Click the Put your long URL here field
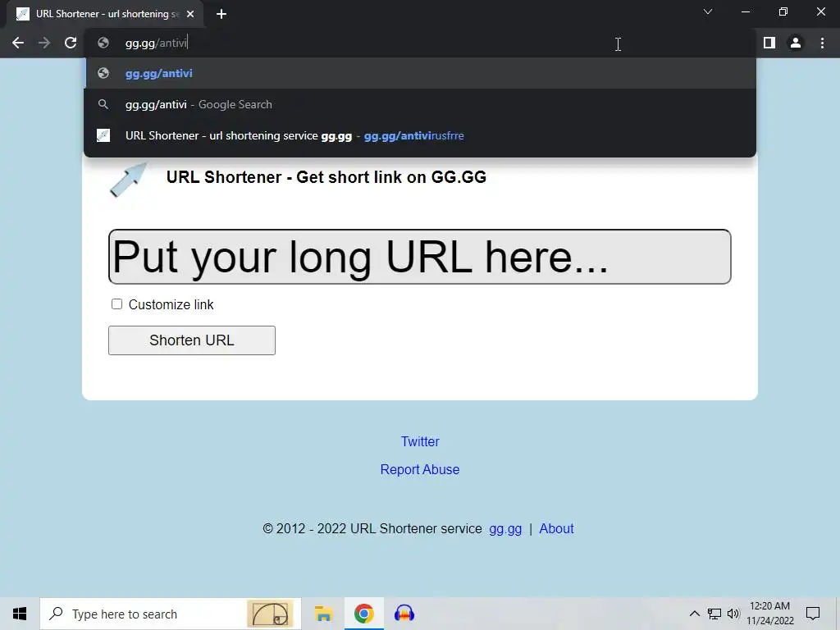 (419, 257)
